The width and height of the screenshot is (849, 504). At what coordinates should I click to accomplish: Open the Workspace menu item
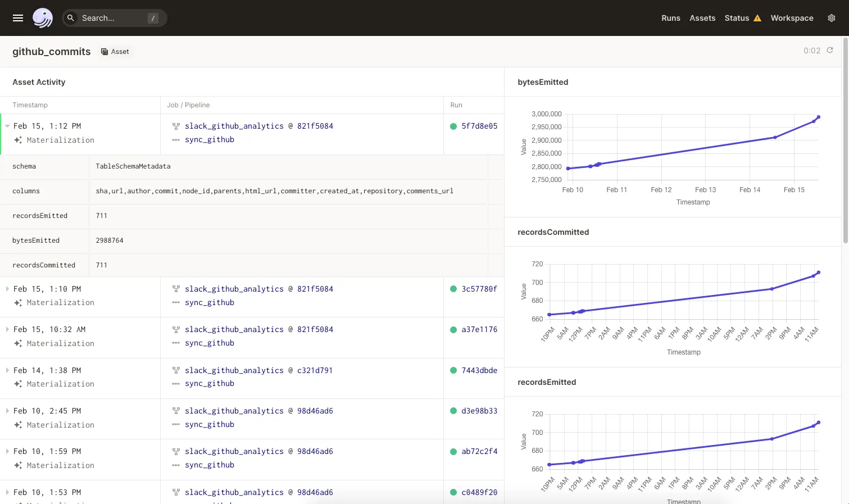point(792,18)
